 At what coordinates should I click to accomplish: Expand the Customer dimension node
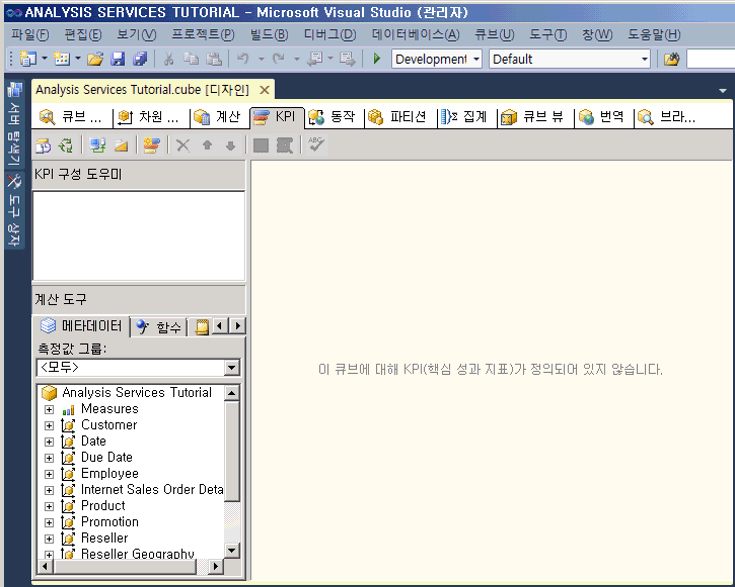(x=49, y=426)
